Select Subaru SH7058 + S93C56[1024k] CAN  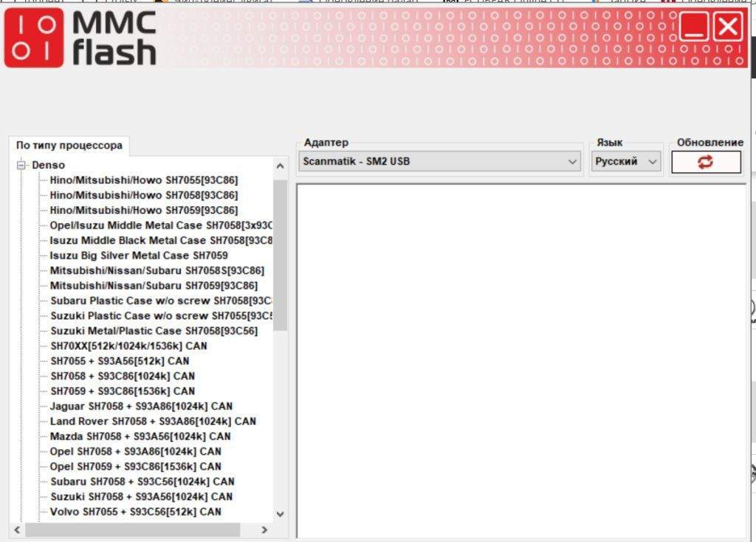tap(142, 481)
